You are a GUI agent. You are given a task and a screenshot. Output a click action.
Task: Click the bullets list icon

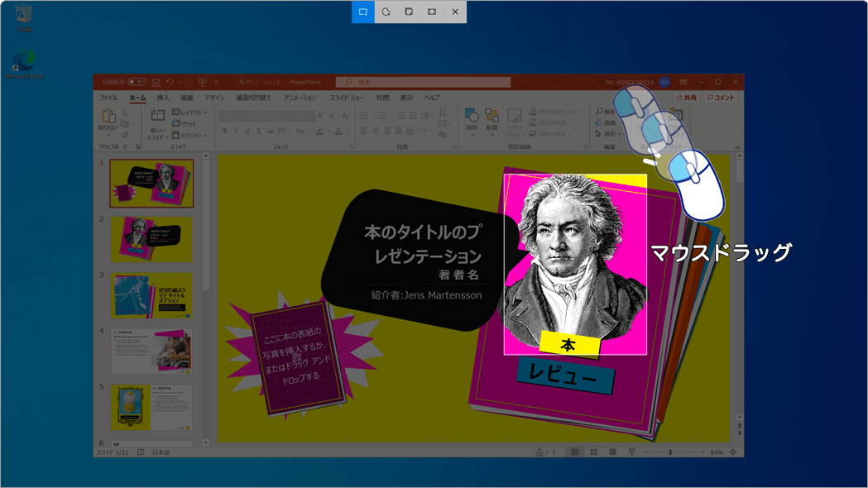pyautogui.click(x=365, y=116)
